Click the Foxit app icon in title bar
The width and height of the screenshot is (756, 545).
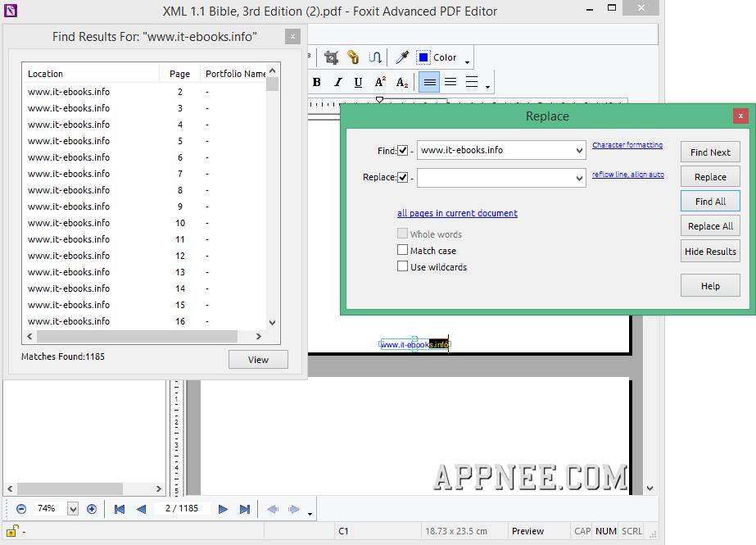point(10,10)
